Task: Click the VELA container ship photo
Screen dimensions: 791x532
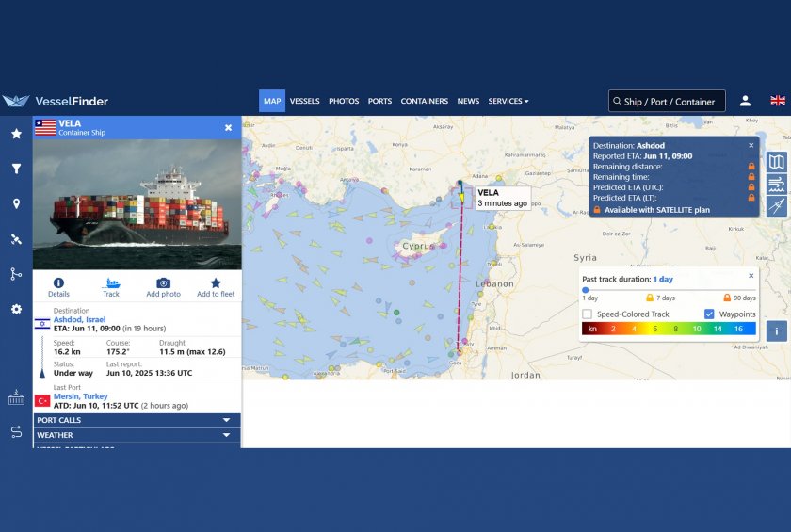Action: point(137,204)
